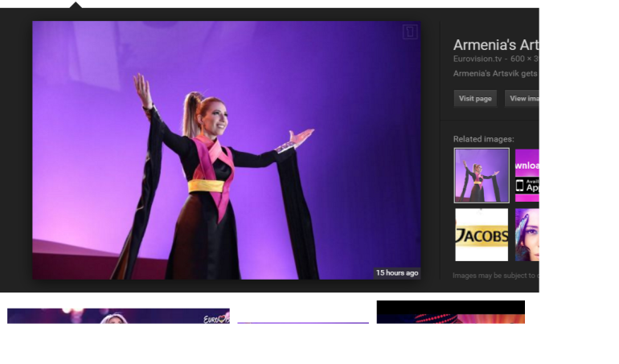Click the faint bookmark icon on the preview image

(x=410, y=31)
